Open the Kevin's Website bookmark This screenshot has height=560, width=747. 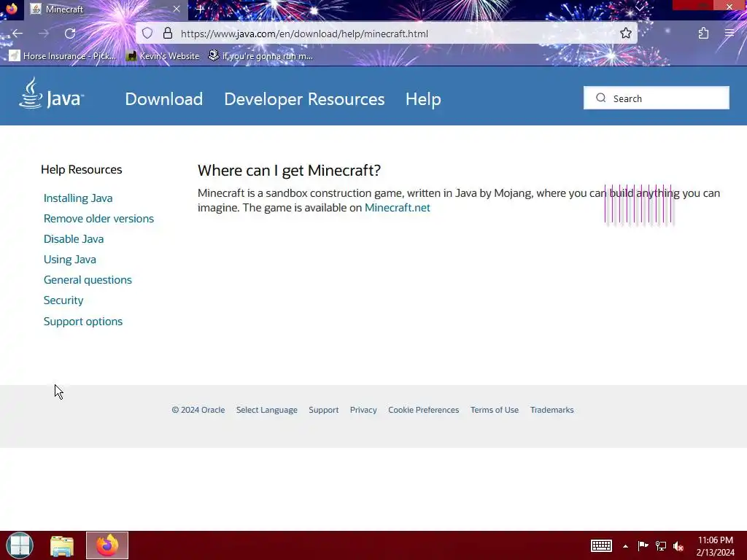[x=163, y=56]
